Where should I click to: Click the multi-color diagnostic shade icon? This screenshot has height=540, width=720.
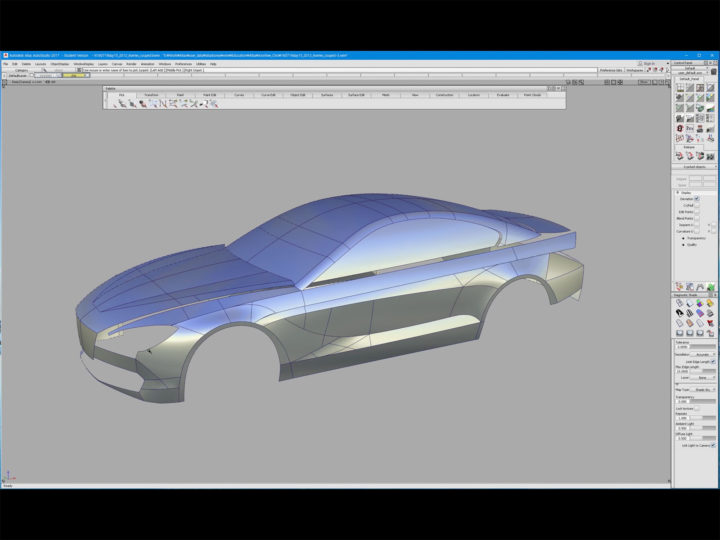point(699,304)
